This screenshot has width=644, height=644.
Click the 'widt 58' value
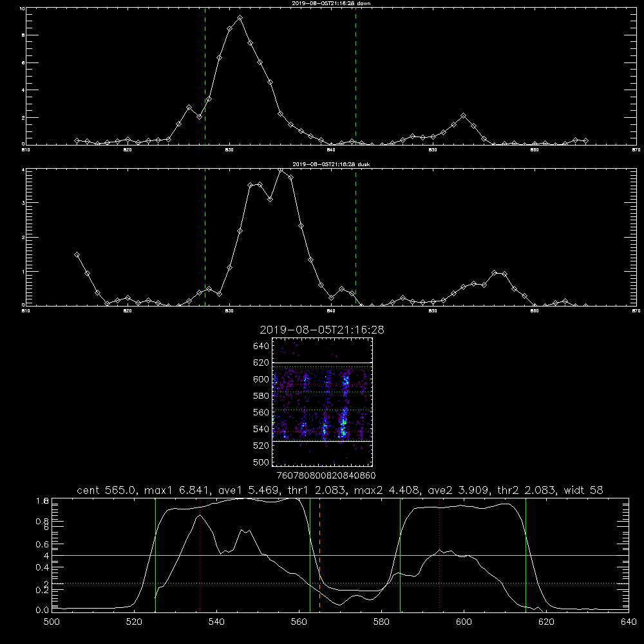(583, 490)
